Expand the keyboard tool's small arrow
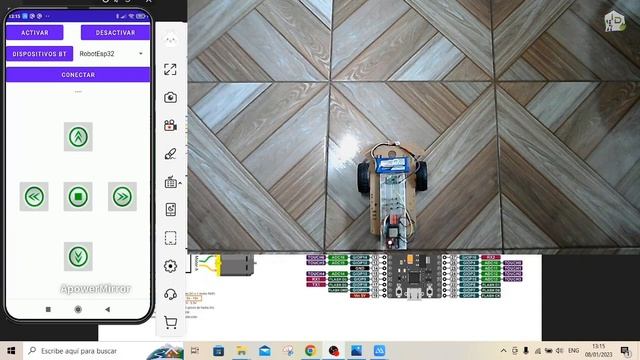Image resolution: width=640 pixels, height=360 pixels. [180, 183]
